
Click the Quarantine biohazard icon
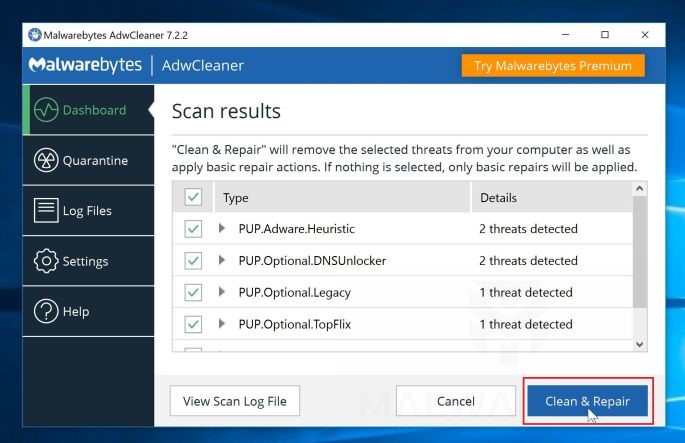(x=46, y=160)
